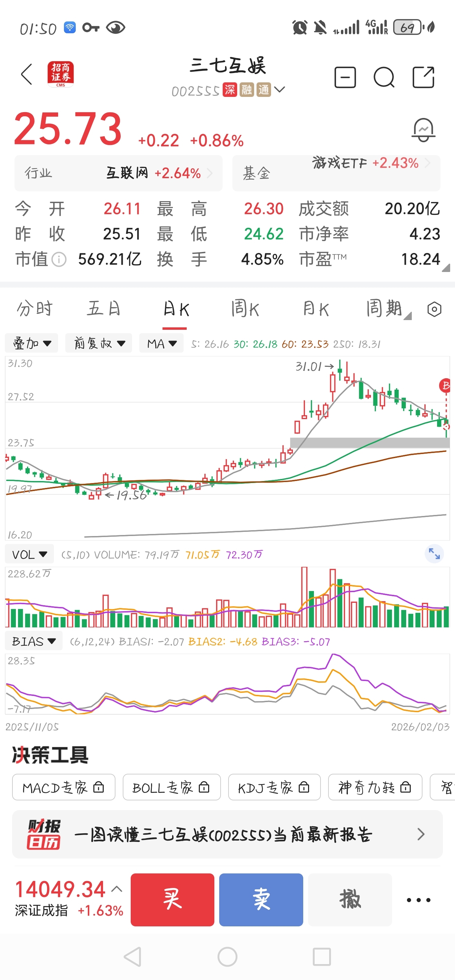Screen dimensions: 455x980
Task: Tap the 撤 cancel order button
Action: [350, 899]
